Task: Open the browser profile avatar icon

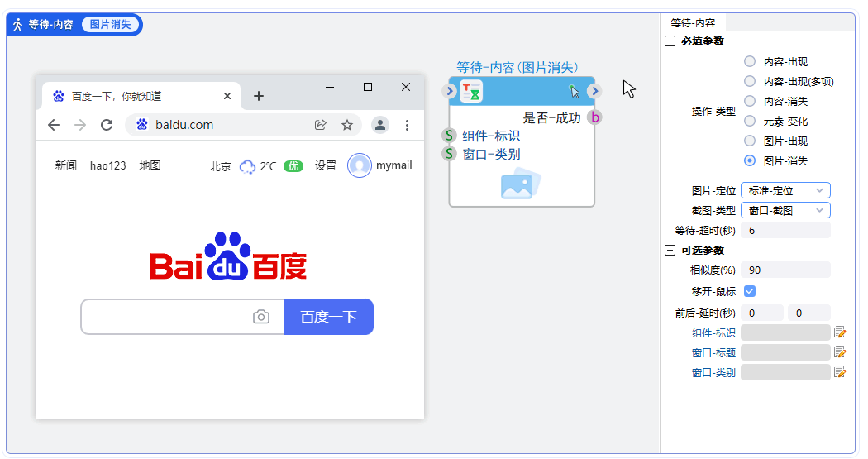Action: (380, 125)
